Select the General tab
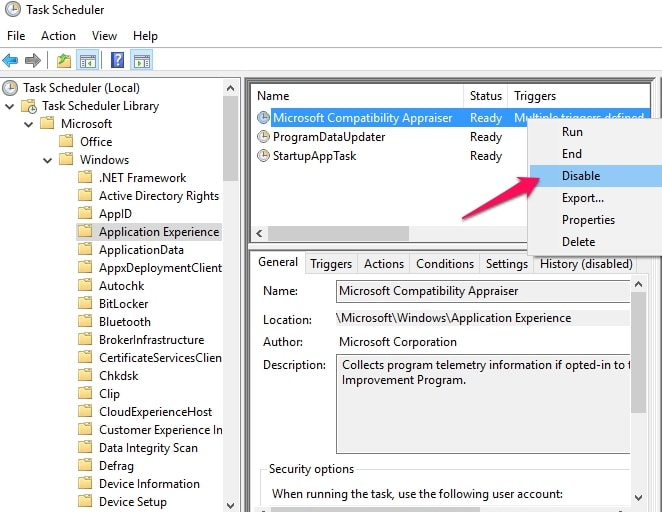Image resolution: width=662 pixels, height=512 pixels. click(278, 262)
